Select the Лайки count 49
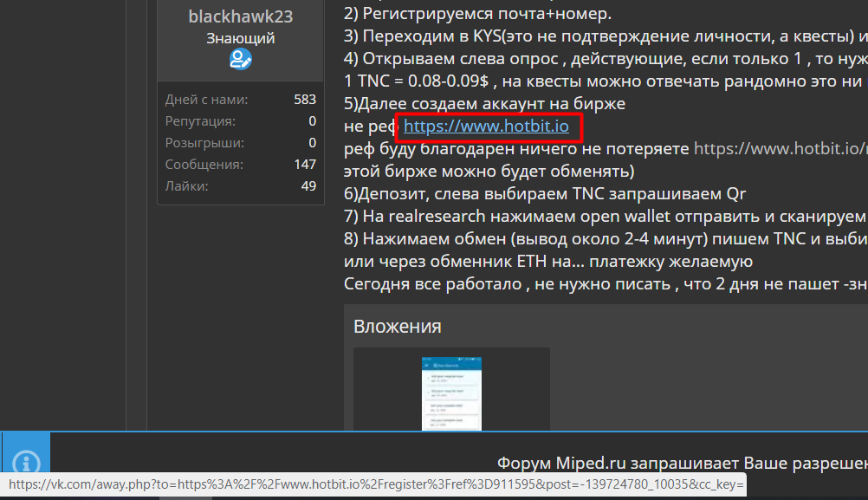 tap(308, 186)
